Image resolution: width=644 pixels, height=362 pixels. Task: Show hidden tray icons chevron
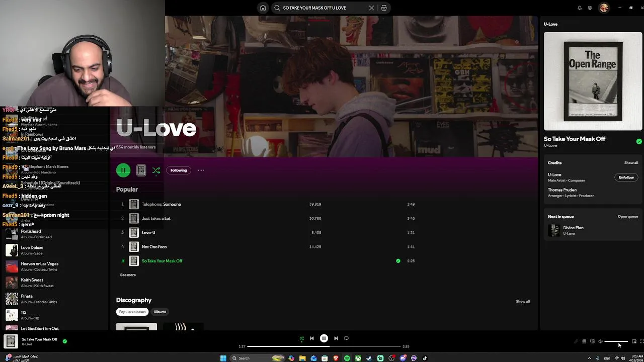(589, 358)
